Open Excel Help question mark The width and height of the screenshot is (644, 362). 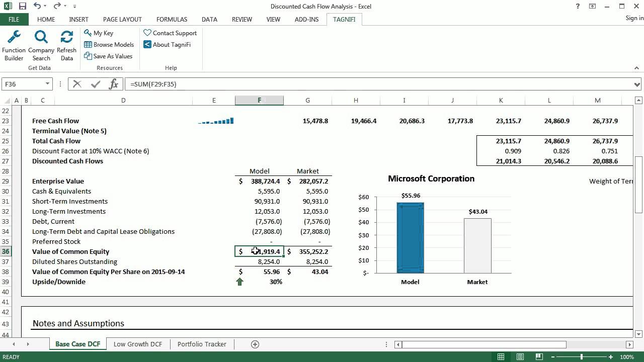tap(577, 6)
